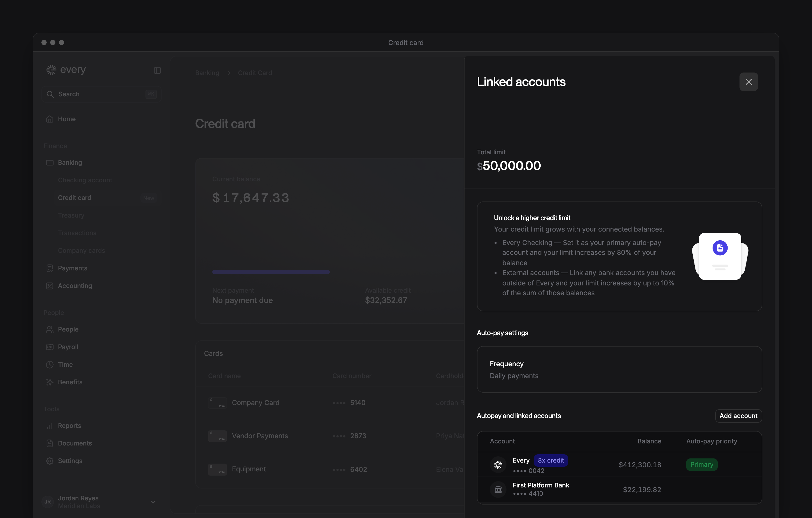
Task: Click the Benefits sparkle icon
Action: (49, 382)
